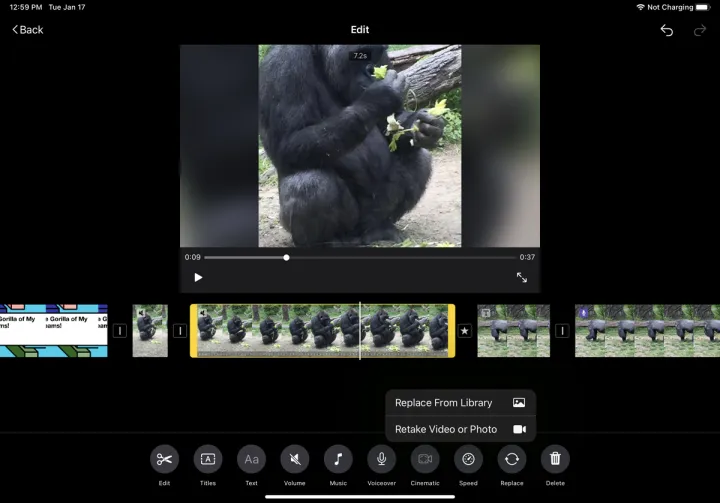720x503 pixels.
Task: Toggle the Cinematic mode button
Action: coord(425,459)
